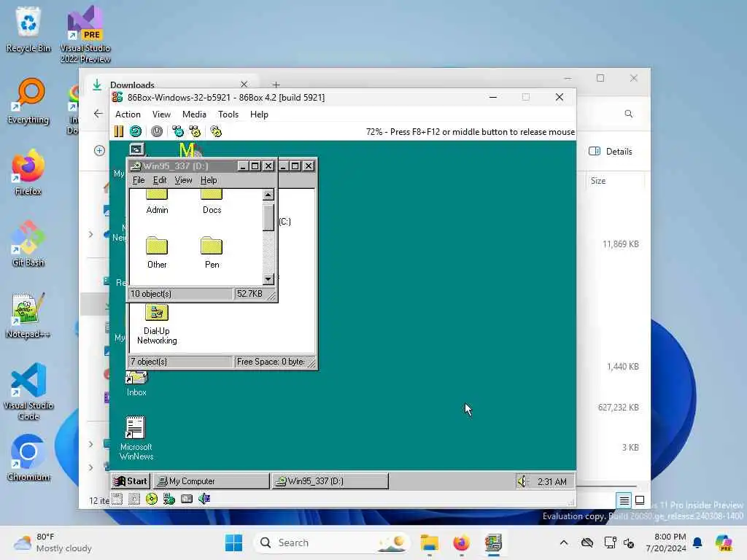
Task: Open the 86Box settings gear icon
Action: pyautogui.click(x=216, y=131)
